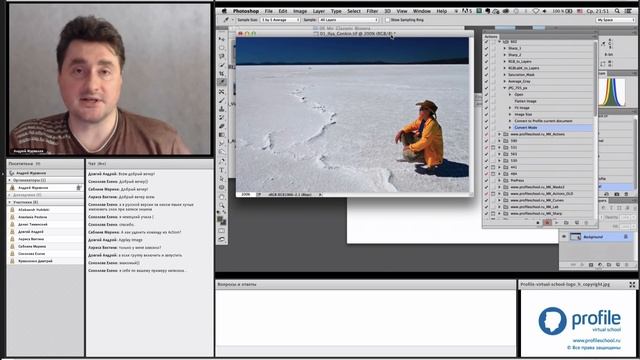640x360 pixels.
Task: Select the History Brush tool
Action: [222, 118]
